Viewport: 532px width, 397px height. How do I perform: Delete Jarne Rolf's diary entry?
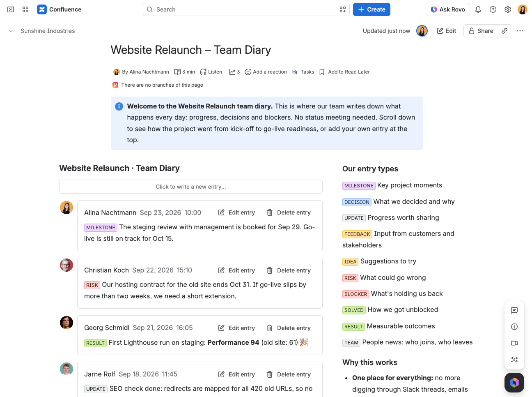289,374
